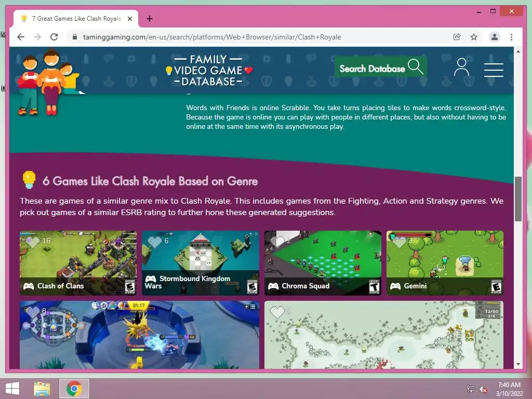Viewport: 532px width, 399px height.
Task: Open File Explorer from the taskbar
Action: 42,389
